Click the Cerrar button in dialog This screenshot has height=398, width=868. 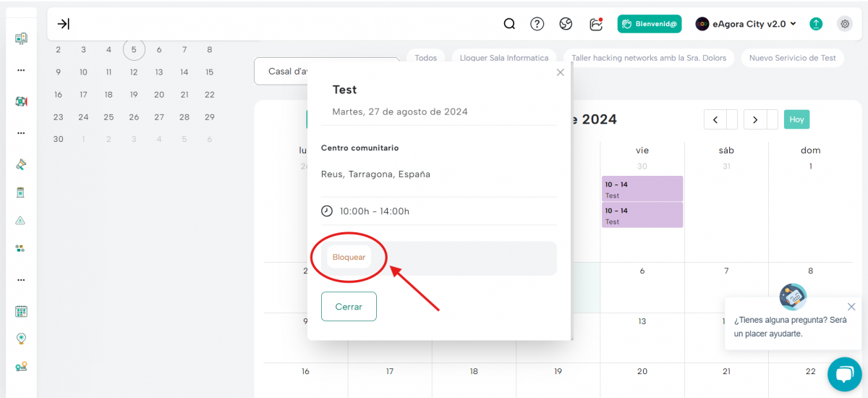point(349,306)
